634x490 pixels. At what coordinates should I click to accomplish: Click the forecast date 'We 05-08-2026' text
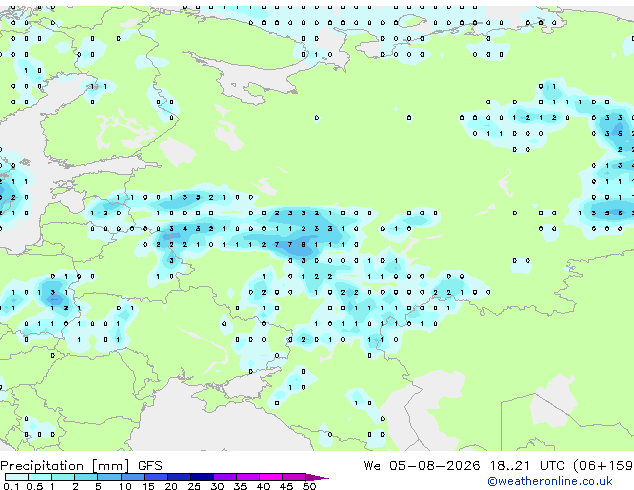pos(422,466)
